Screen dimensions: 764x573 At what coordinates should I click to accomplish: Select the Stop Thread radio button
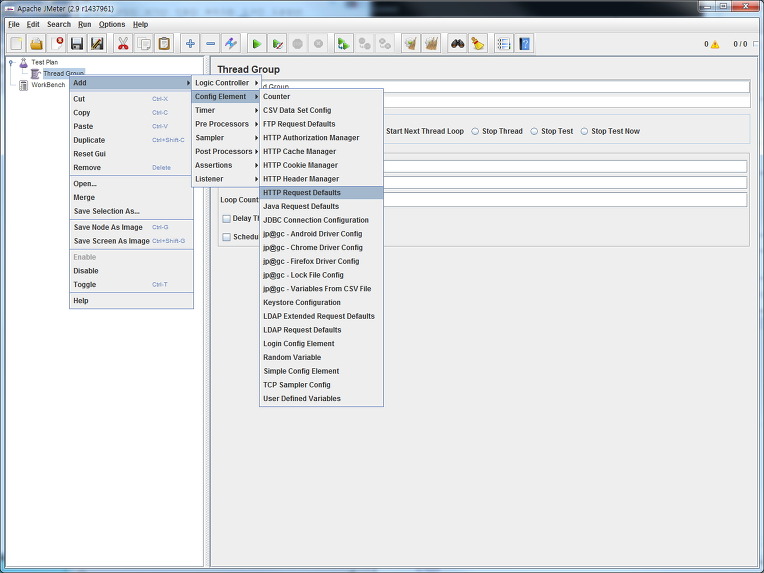pos(475,132)
